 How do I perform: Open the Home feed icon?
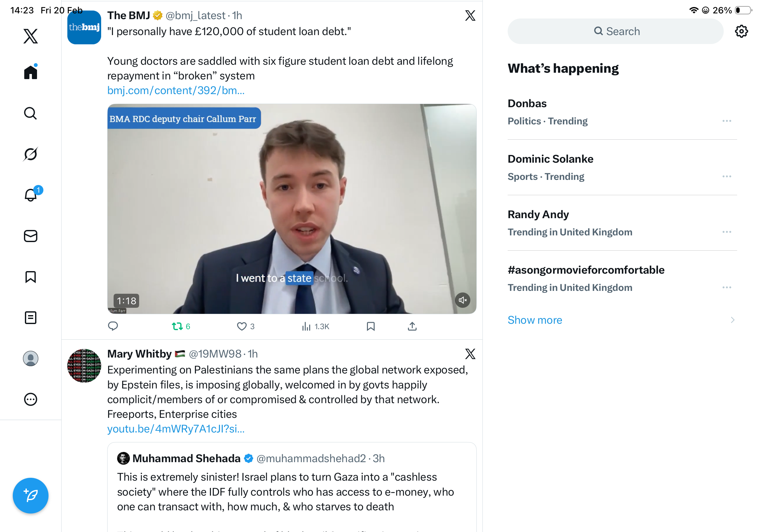pos(31,72)
